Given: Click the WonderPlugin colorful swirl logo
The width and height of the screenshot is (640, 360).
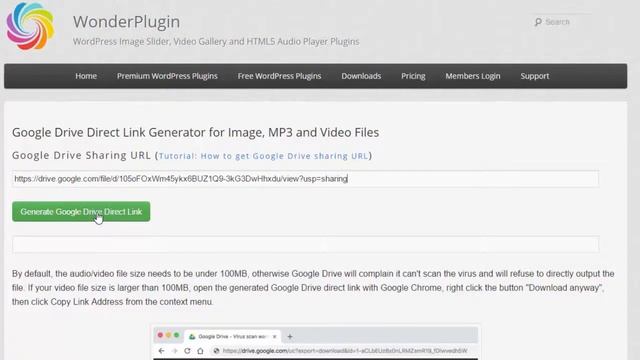Looking at the screenshot, I should pyautogui.click(x=30, y=26).
